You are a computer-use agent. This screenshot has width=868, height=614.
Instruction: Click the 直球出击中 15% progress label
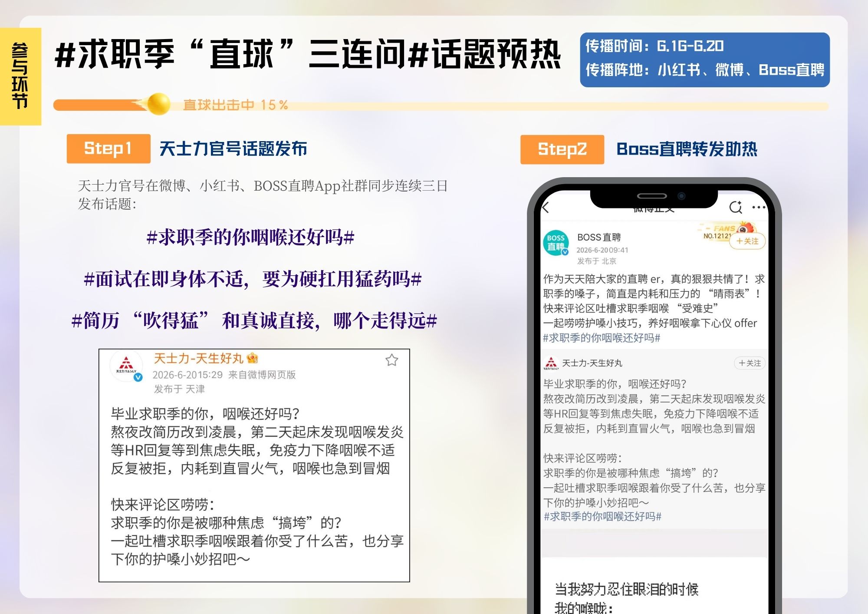pos(235,105)
